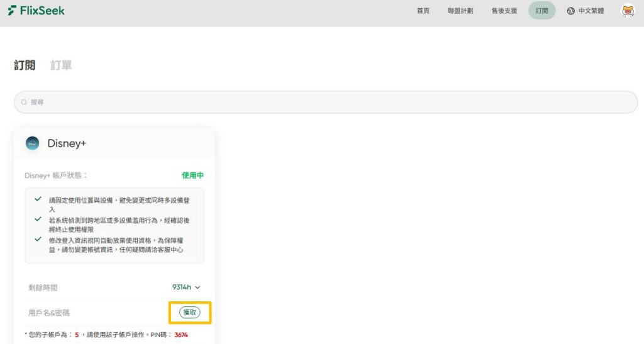Click the red PIN code 3674

180,335
